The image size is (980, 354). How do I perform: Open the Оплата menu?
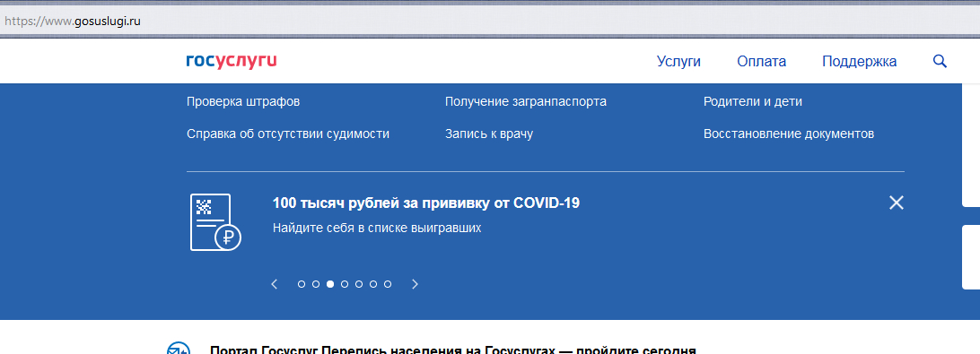[761, 61]
